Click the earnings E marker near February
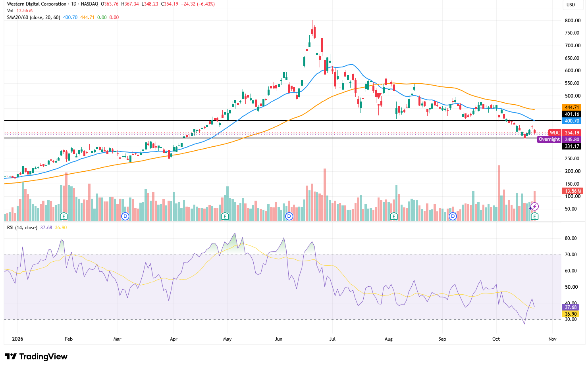Screen dimensions: 588x368 (64, 216)
